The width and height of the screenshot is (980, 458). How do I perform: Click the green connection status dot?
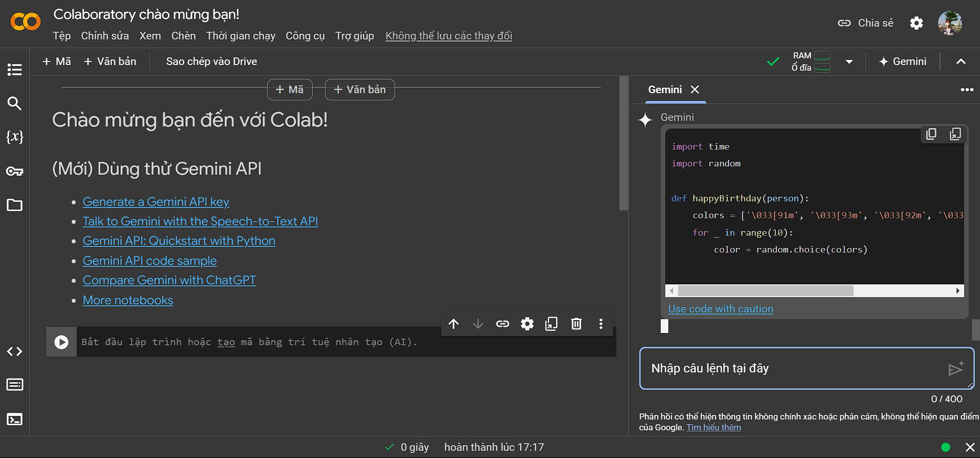(946, 447)
